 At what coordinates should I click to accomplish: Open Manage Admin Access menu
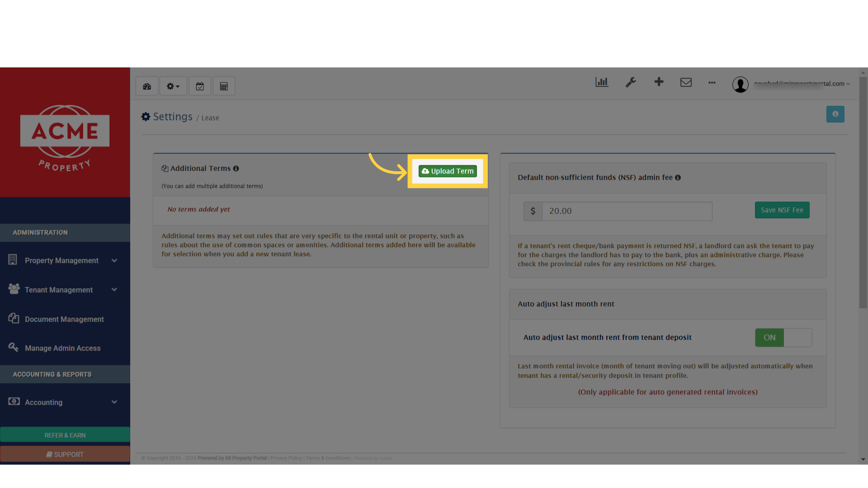[x=62, y=348]
